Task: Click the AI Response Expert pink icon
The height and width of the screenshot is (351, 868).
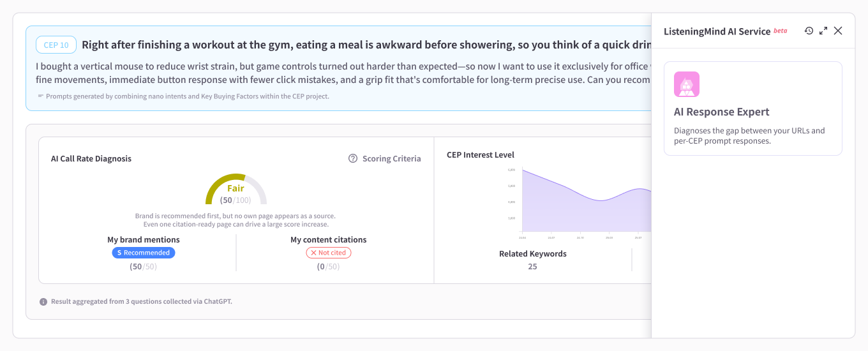Action: (x=687, y=84)
